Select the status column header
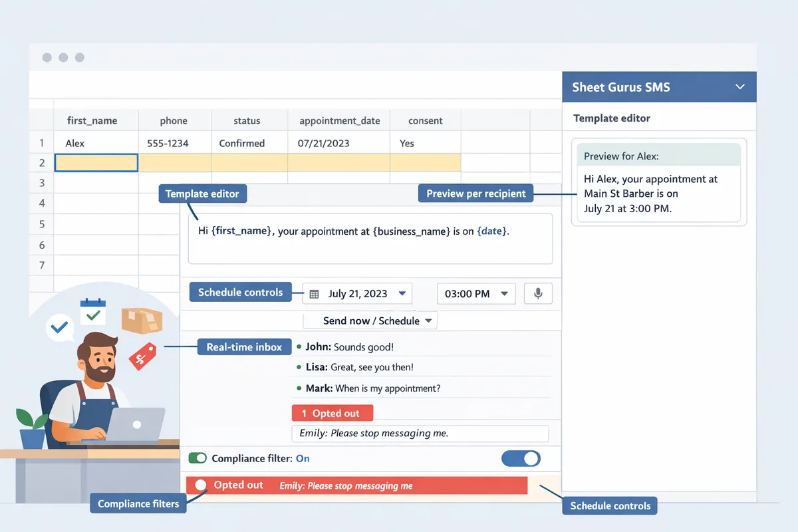The width and height of the screenshot is (798, 532). coord(249,120)
